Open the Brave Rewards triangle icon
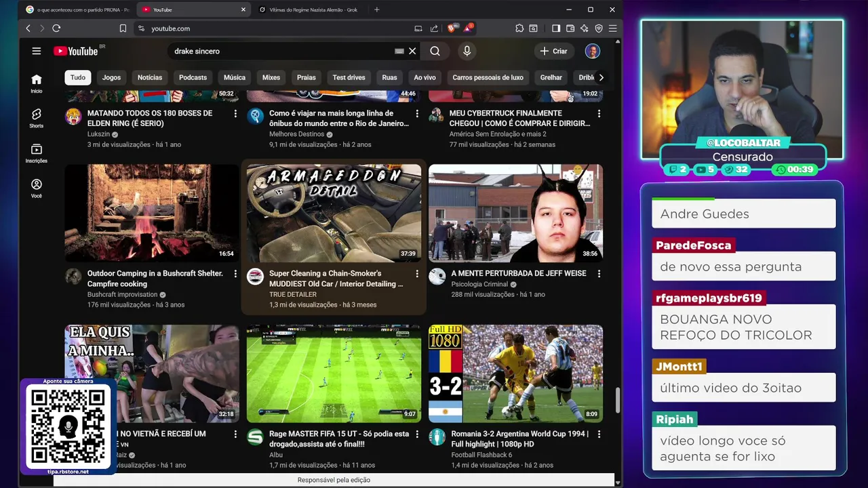The image size is (868, 488). pyautogui.click(x=468, y=28)
